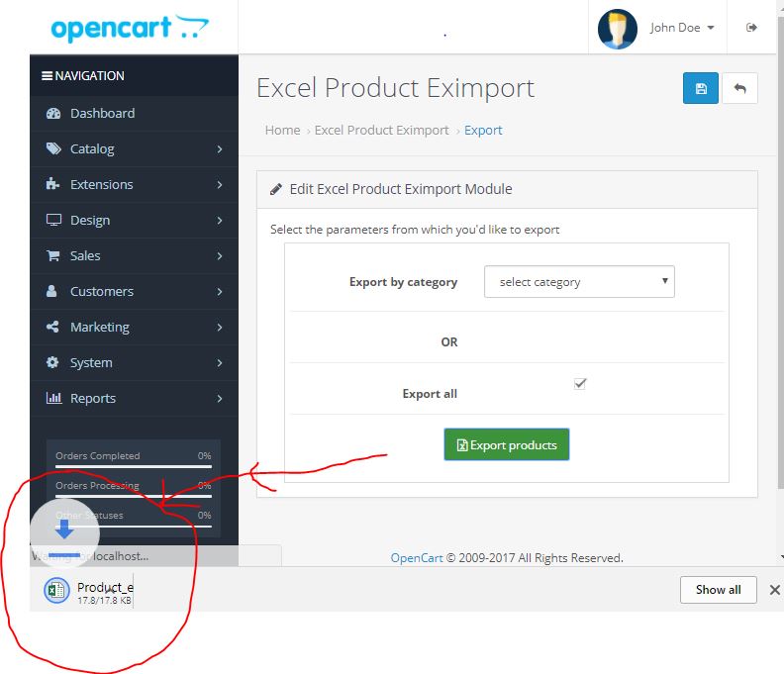Click the Extensions puzzle icon
Viewport: 784px width, 674px height.
tap(52, 184)
